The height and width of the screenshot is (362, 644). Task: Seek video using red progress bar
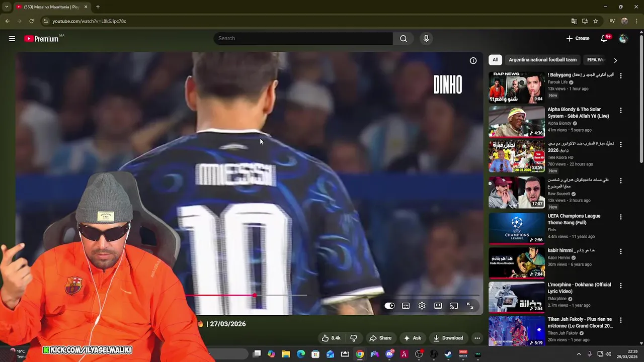255,295
